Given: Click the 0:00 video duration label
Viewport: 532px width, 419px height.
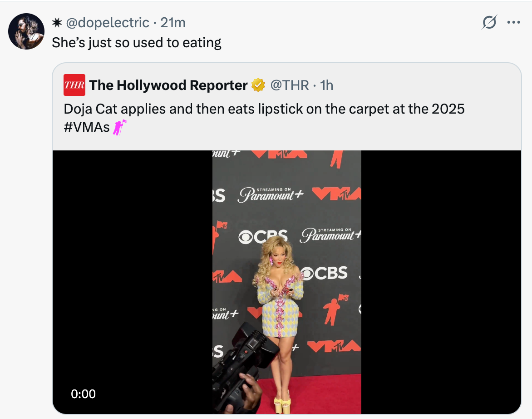Looking at the screenshot, I should (84, 394).
